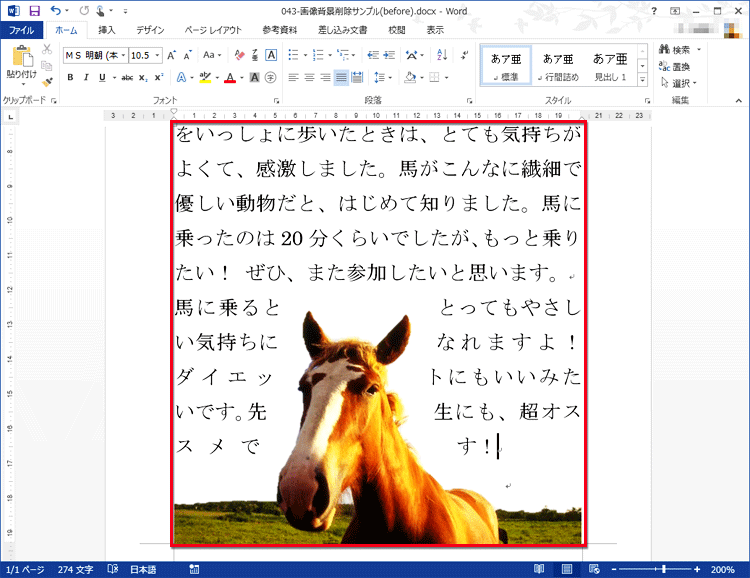The image size is (750, 578).
Task: Clear all formatting with the eraser icon
Action: pyautogui.click(x=240, y=56)
